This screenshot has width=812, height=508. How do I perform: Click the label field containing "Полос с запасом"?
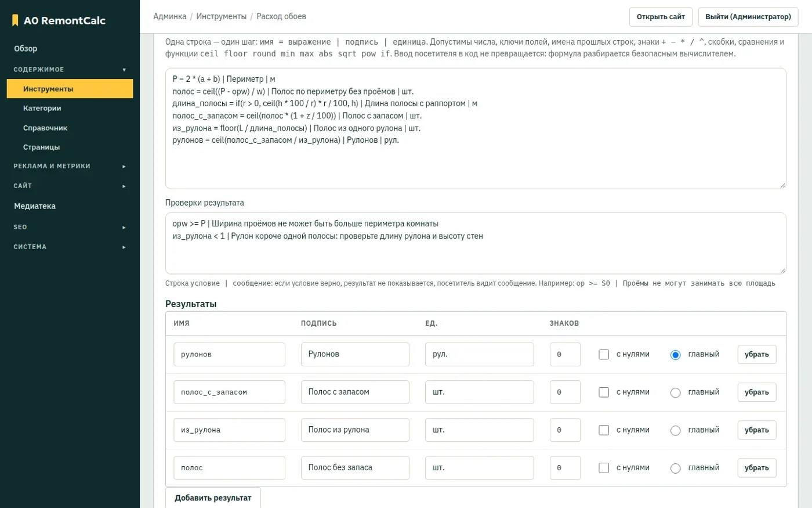point(355,392)
